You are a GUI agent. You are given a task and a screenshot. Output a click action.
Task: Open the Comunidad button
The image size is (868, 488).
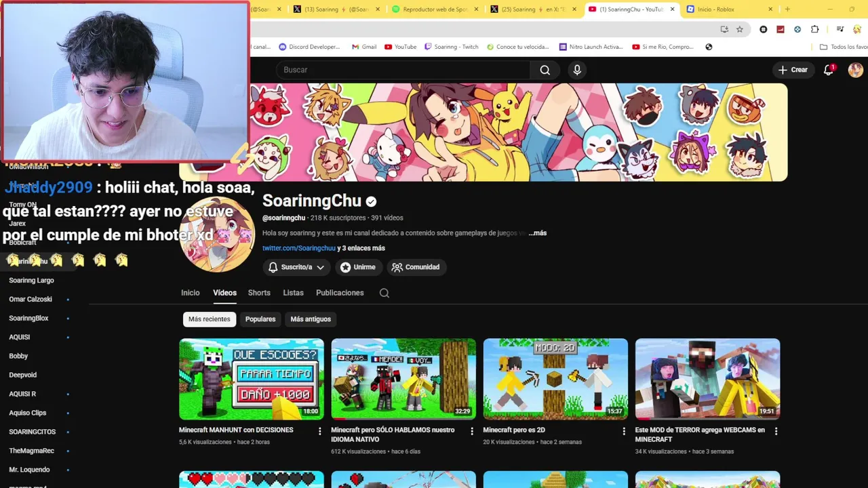click(415, 267)
